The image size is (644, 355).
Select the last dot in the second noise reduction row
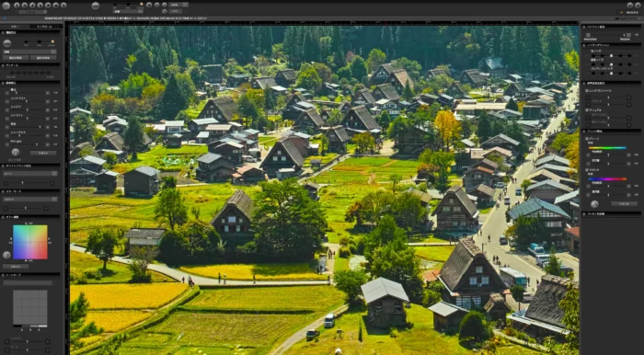pyautogui.click(x=629, y=64)
